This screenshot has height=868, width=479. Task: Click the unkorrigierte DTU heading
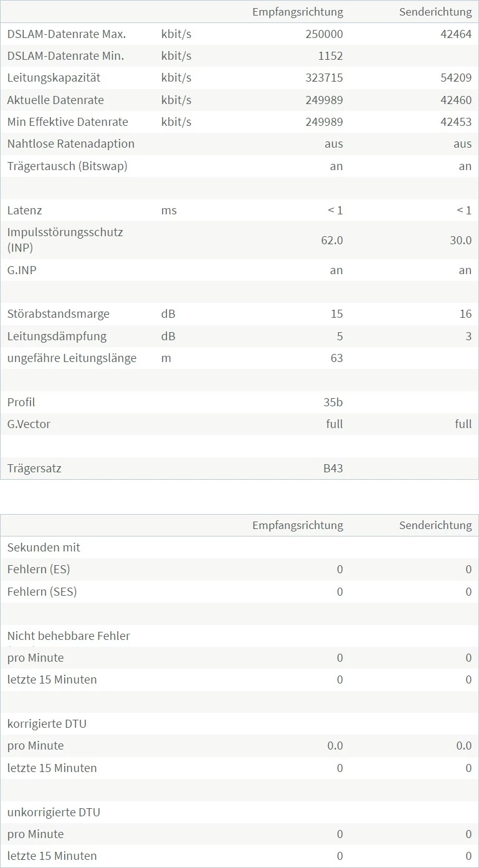click(x=54, y=813)
